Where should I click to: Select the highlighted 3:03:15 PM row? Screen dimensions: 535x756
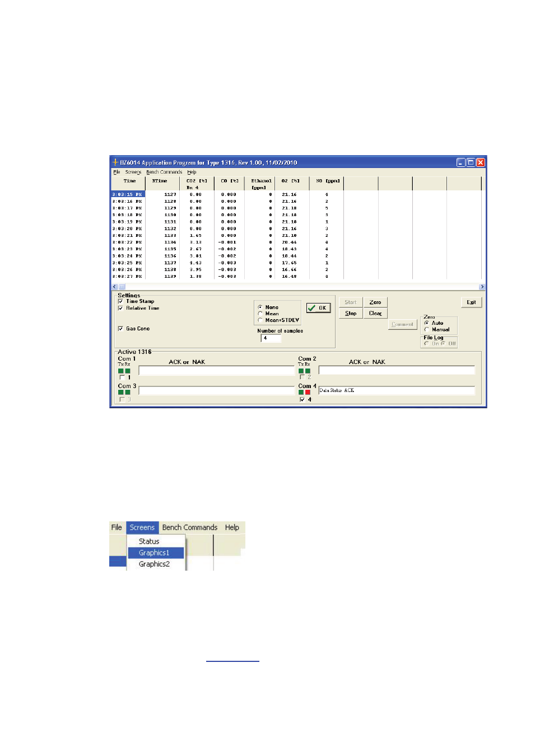pos(128,194)
